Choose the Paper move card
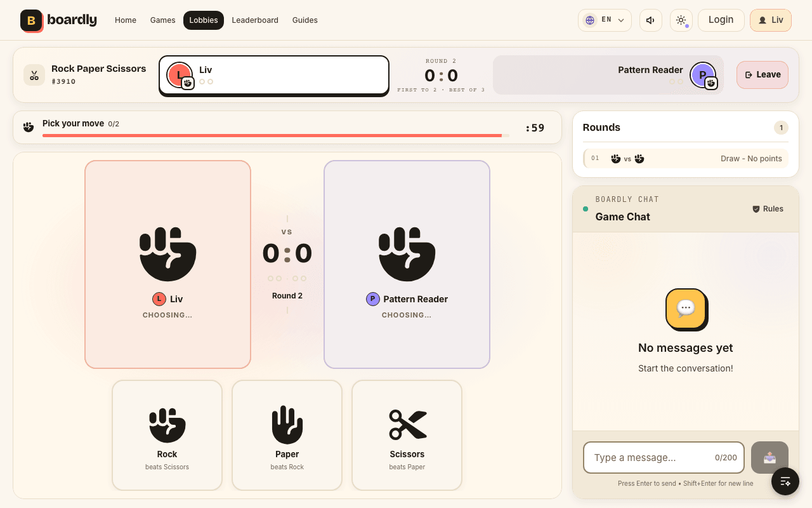Viewport: 812px width, 508px height. point(287,435)
